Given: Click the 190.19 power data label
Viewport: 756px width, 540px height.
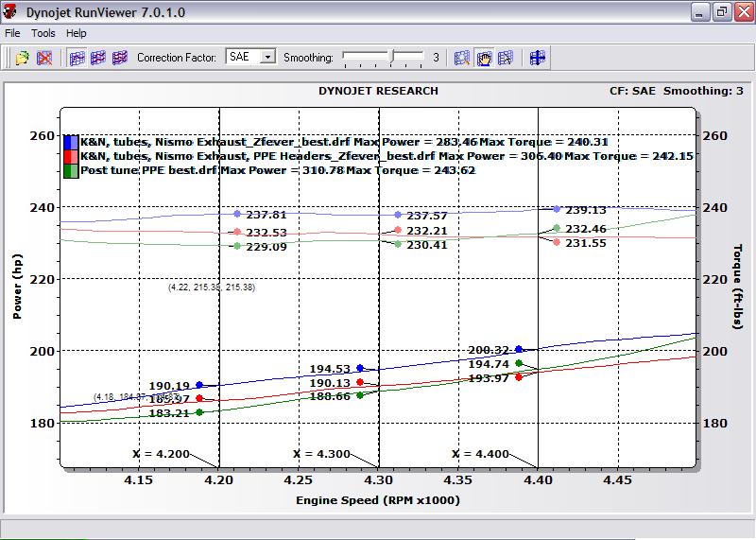Looking at the screenshot, I should [x=169, y=386].
